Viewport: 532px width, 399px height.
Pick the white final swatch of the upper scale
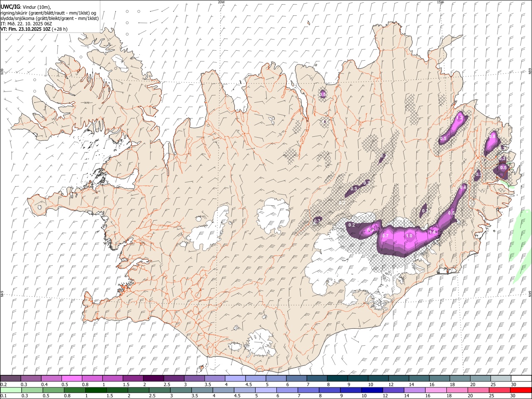pyautogui.click(x=521, y=379)
